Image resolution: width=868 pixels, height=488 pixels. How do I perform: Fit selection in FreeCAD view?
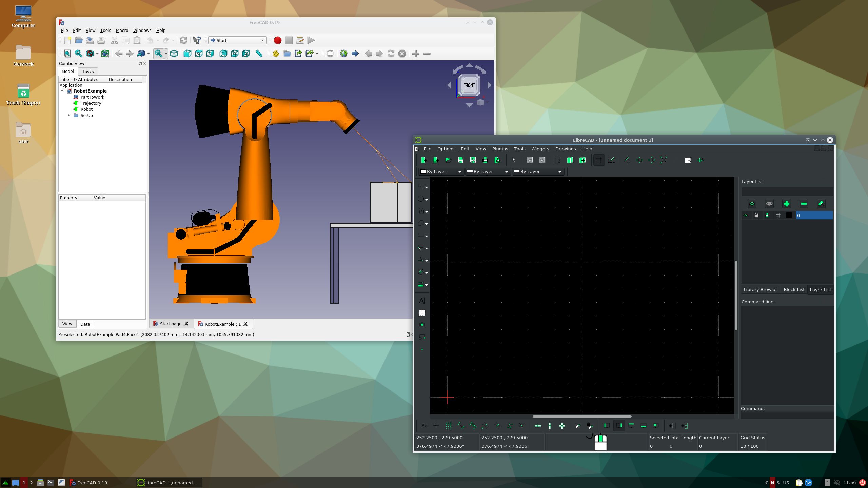coord(79,54)
